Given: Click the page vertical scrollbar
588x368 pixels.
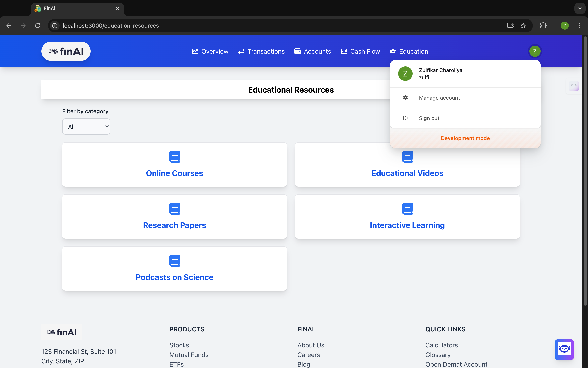Looking at the screenshot, I should tap(585, 170).
